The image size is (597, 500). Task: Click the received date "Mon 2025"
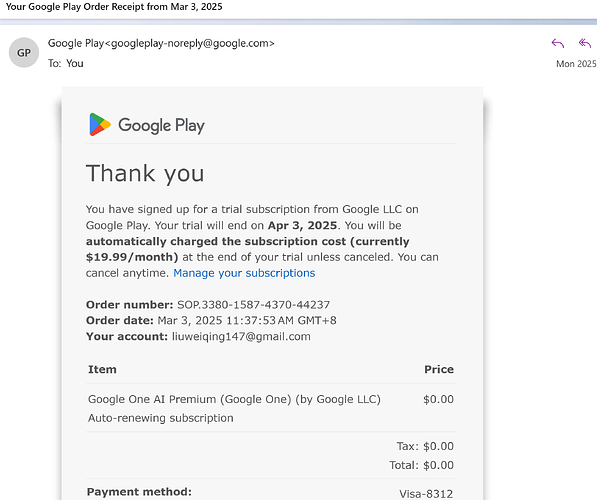tap(576, 64)
